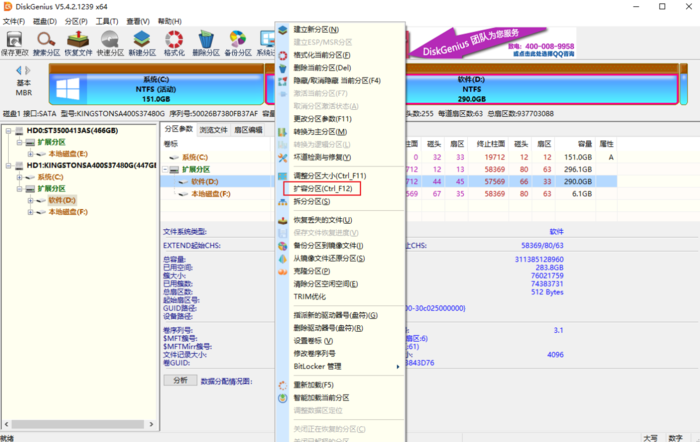Collapse Extended Partition row in partition table
Screen dimensions: 700x442
(166, 170)
